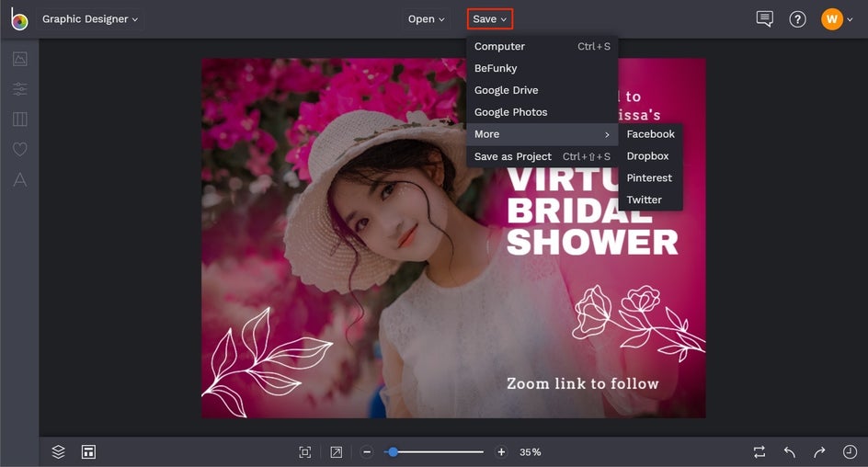The height and width of the screenshot is (467, 868).
Task: Open the Open dropdown menu
Action: point(427,19)
